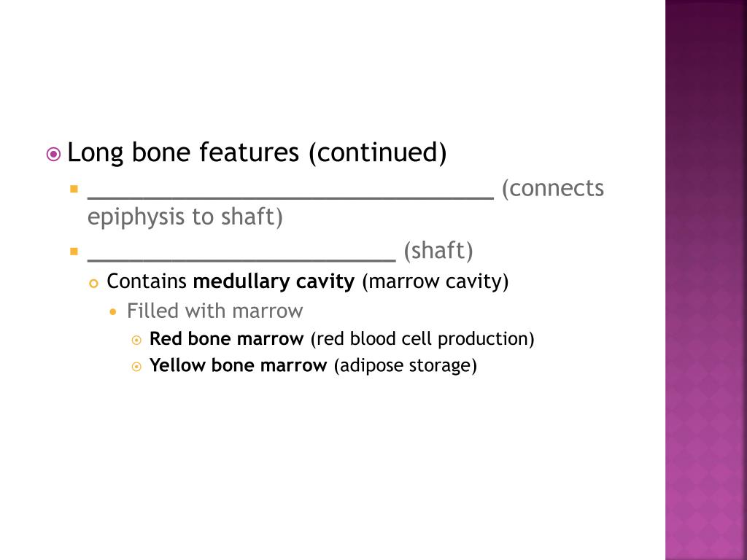
Task: Click the word (shaft)
Action: click(x=438, y=251)
